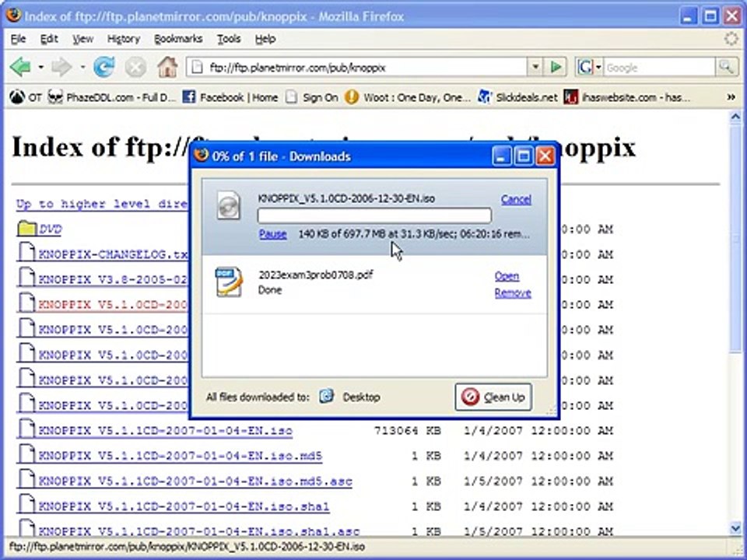Screen dimensions: 747x560
Task: Click the grayed Forward arrow
Action: point(62,67)
